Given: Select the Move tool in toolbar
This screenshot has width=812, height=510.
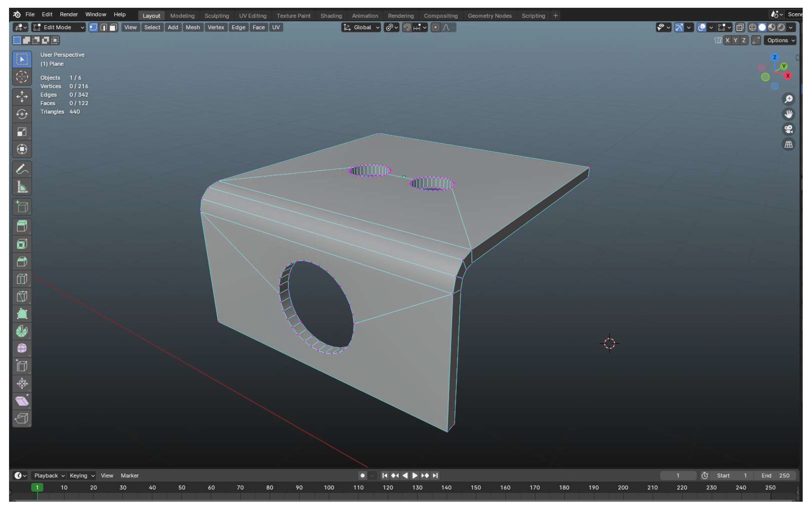Looking at the screenshot, I should pos(22,97).
